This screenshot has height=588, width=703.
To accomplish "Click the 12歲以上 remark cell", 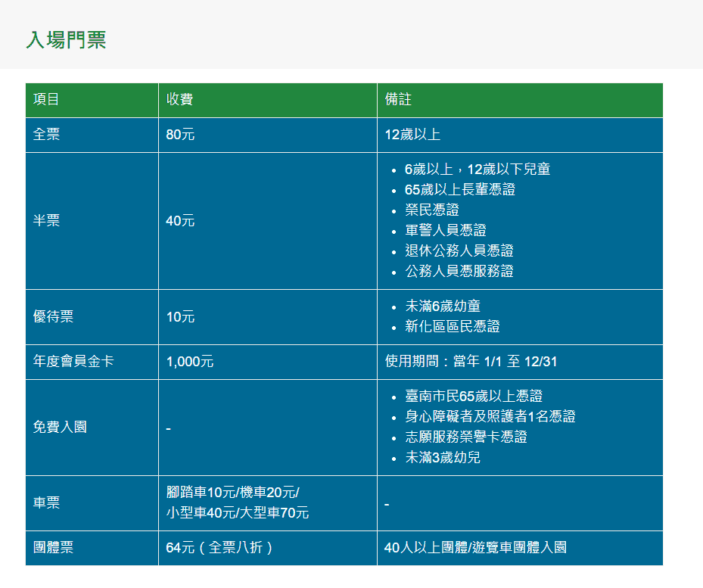I will [412, 135].
